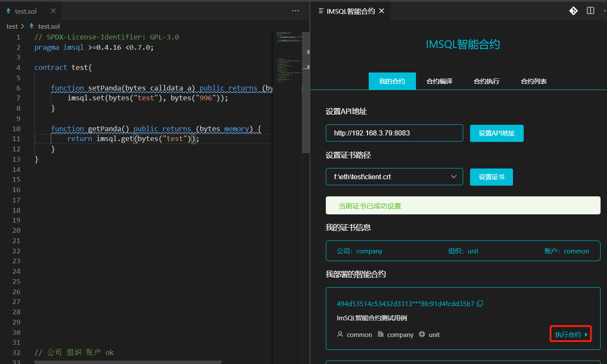Click the ImSQL智能合约测试用例 description
607x364 pixels.
point(372,318)
